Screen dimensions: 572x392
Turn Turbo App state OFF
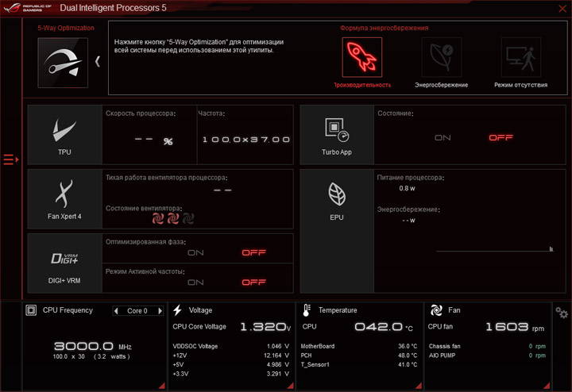500,138
